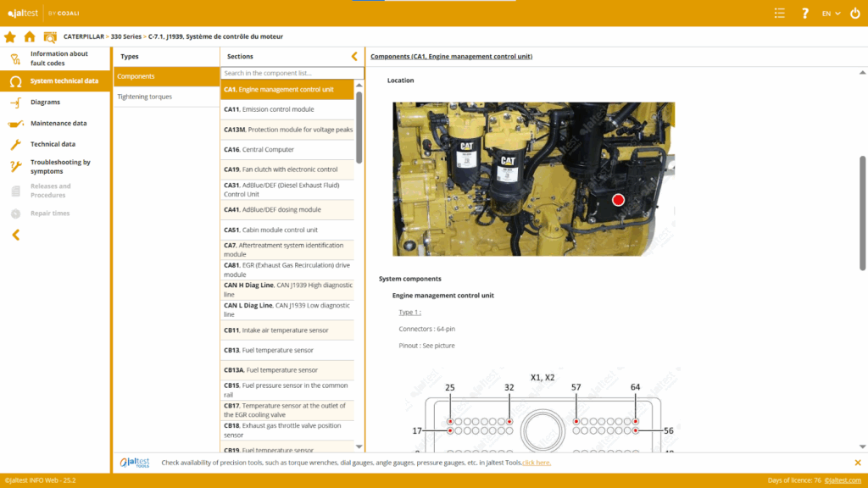The height and width of the screenshot is (488, 868).
Task: Open Troubleshooting by symptoms
Action: point(59,166)
